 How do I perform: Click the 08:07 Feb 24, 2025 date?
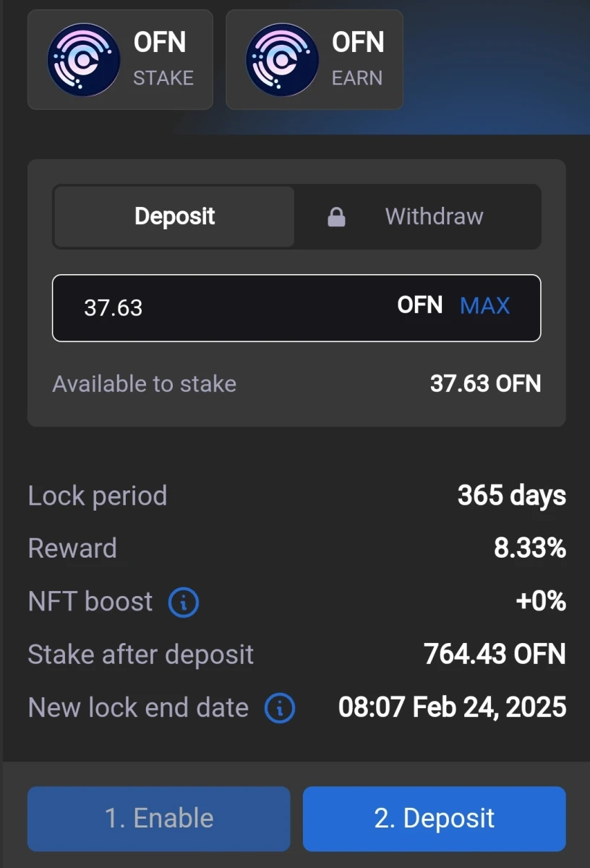tap(453, 707)
